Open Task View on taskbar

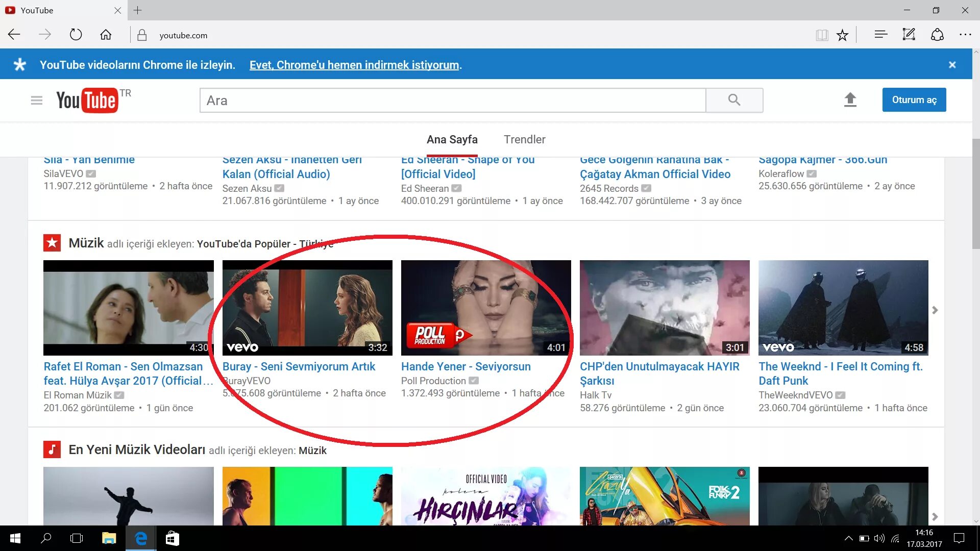[x=77, y=538]
